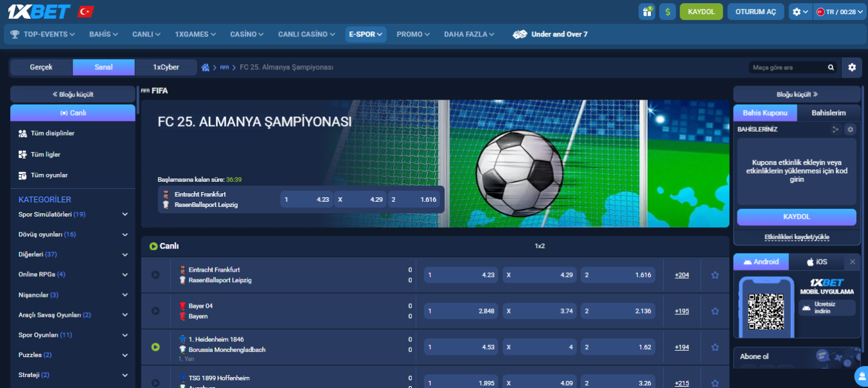Play the live Heidenheim 1846 match stream
The width and height of the screenshot is (868, 388).
click(155, 347)
